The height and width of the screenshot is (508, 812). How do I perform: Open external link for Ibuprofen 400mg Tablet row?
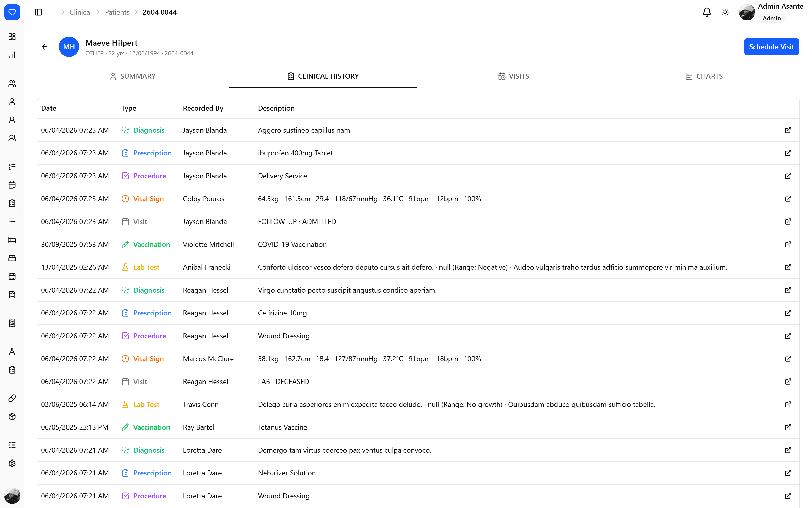[x=788, y=153]
